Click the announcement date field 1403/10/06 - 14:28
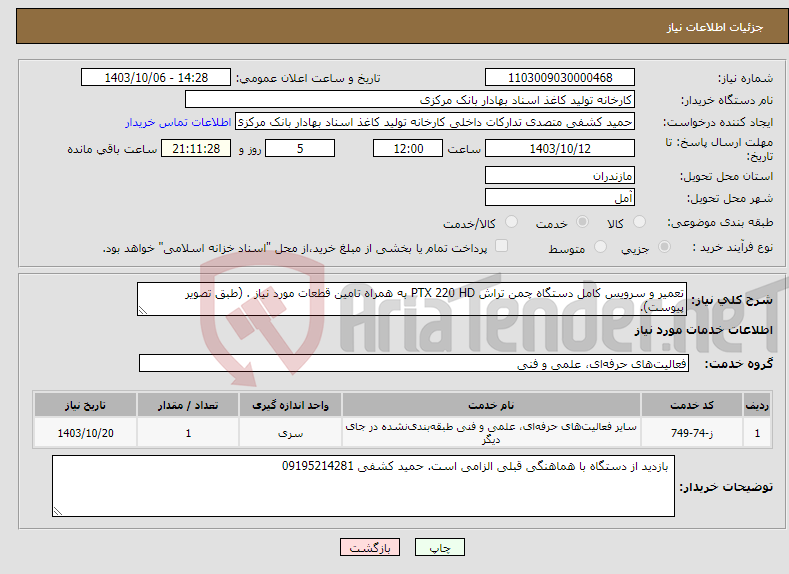Screen dimensions: 789x574 156,77
